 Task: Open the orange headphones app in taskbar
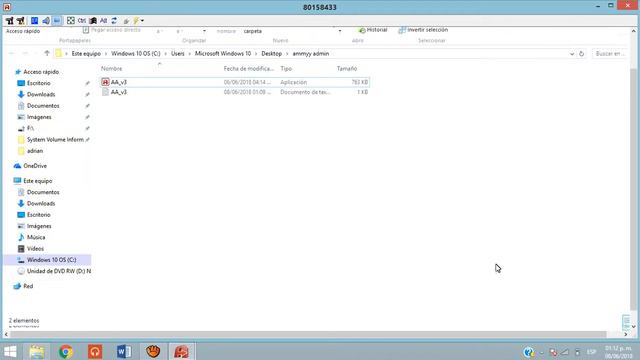[95, 351]
